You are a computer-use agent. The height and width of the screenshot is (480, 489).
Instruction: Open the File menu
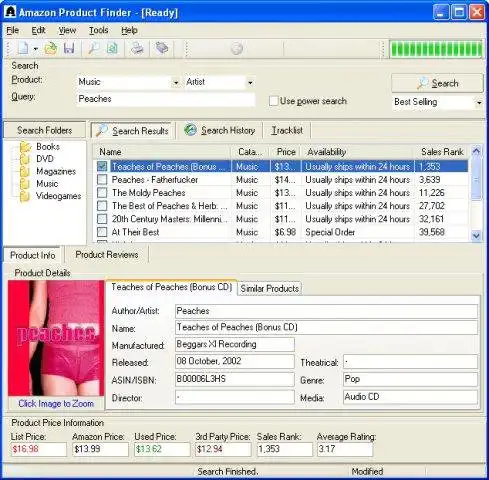(12, 30)
